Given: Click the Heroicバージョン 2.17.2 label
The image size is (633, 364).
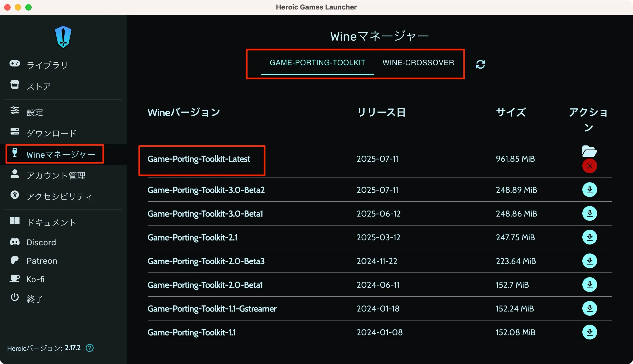Looking at the screenshot, I should 44,348.
